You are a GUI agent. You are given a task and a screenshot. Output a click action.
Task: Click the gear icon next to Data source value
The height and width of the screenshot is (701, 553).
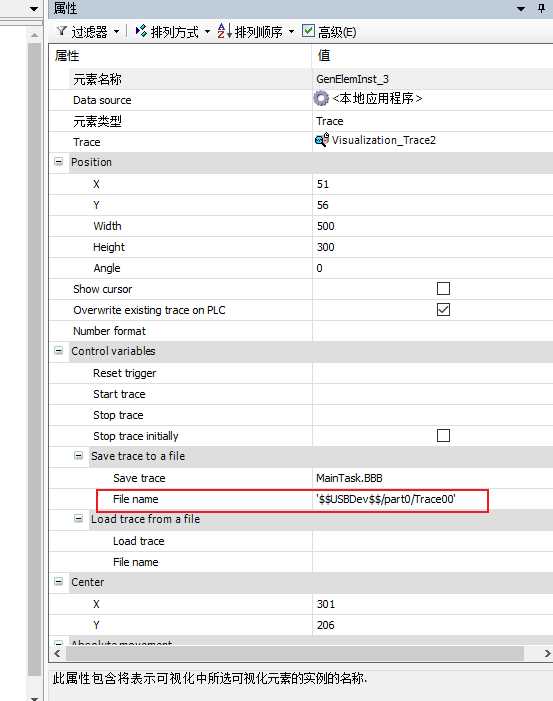click(x=321, y=98)
